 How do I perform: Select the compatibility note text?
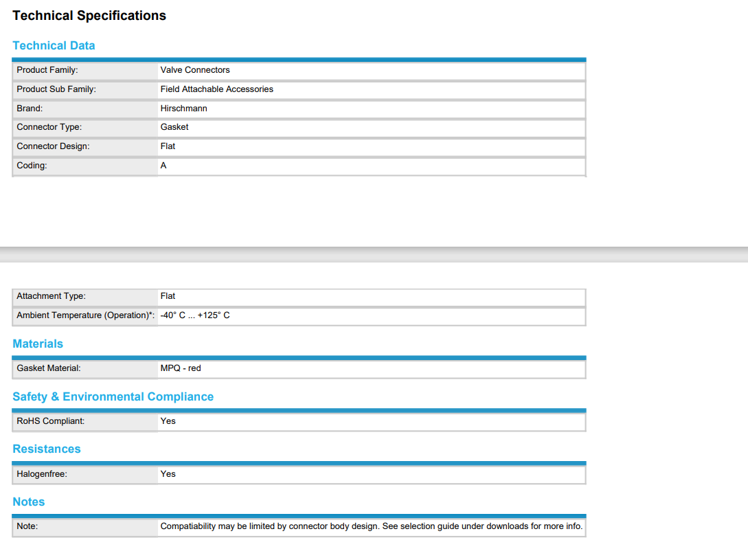[371, 526]
